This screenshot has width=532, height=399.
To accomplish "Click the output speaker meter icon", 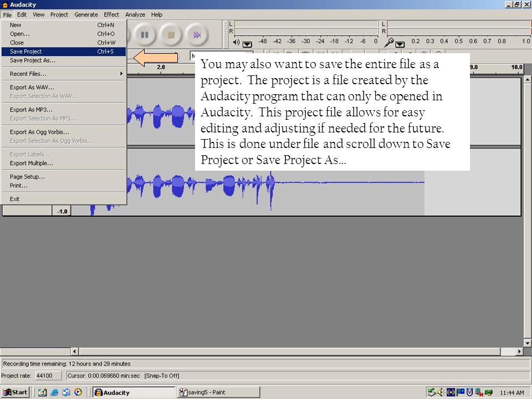I will tap(237, 43).
